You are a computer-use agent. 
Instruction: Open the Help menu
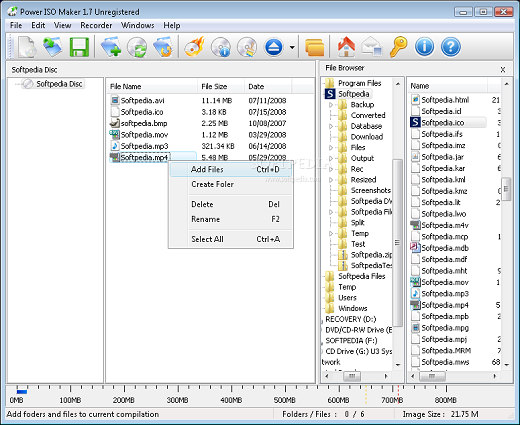point(172,25)
